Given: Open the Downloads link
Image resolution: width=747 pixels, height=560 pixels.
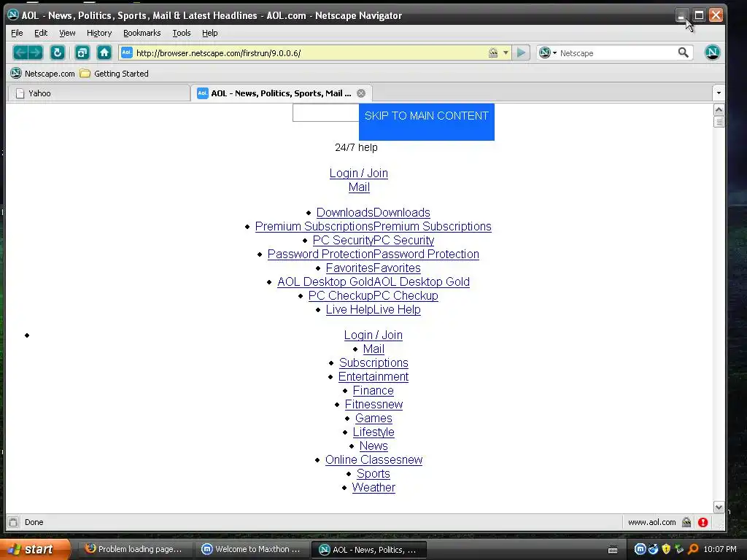Looking at the screenshot, I should pyautogui.click(x=373, y=212).
